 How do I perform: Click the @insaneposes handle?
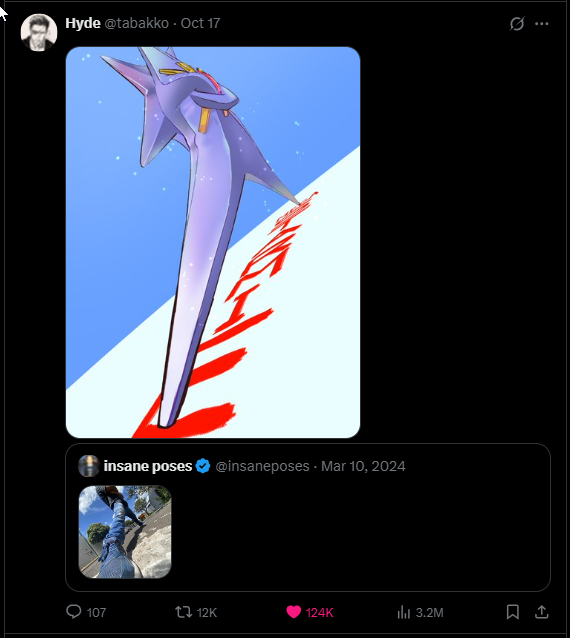pos(262,466)
